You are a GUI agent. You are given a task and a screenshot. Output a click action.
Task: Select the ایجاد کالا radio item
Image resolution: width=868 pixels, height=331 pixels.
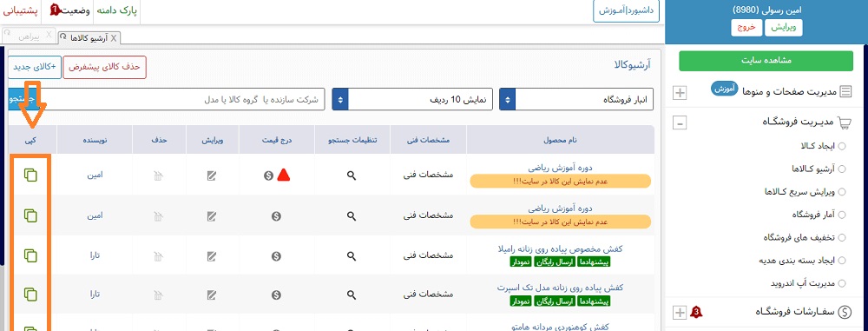(842, 146)
